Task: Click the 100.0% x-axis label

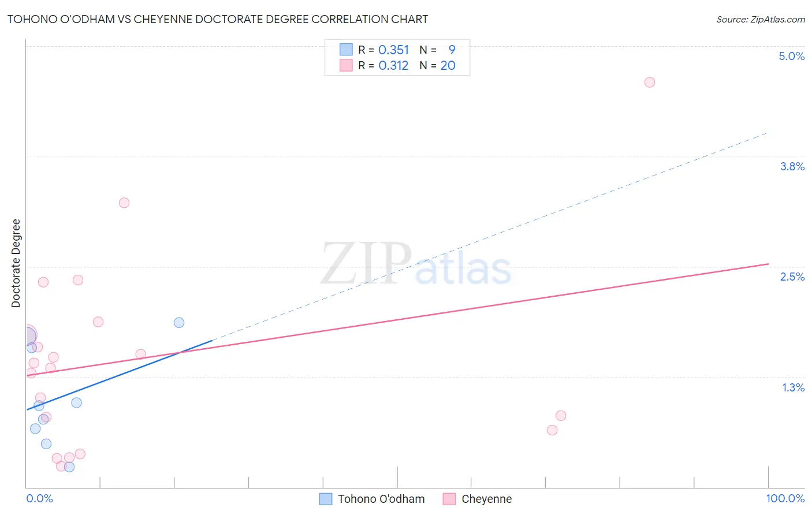Action: tap(785, 498)
